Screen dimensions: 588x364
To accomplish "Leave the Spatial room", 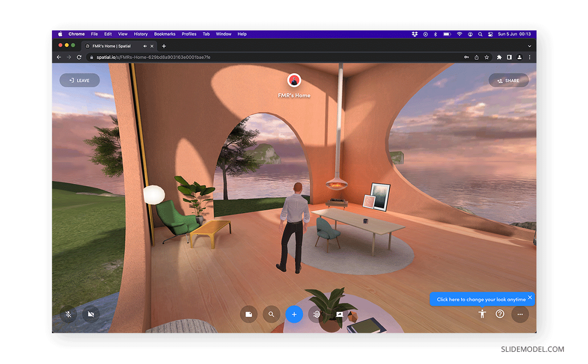I will pos(79,80).
